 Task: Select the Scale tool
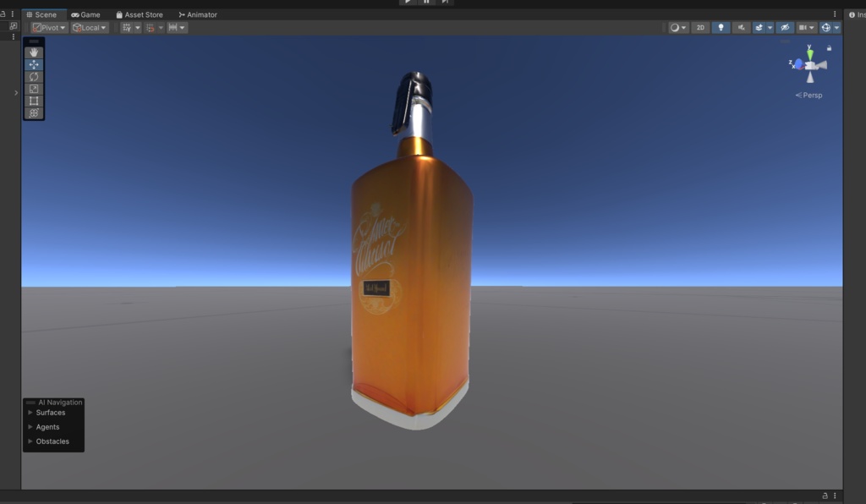point(34,88)
